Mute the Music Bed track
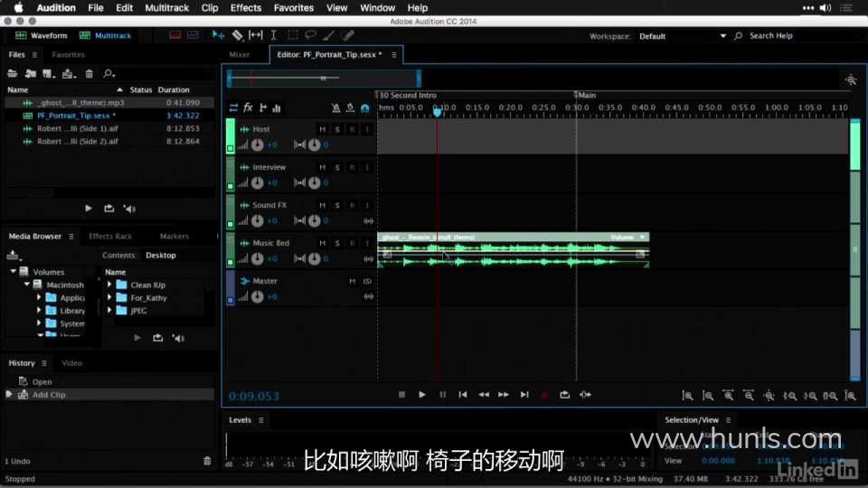The image size is (868, 488). point(322,243)
